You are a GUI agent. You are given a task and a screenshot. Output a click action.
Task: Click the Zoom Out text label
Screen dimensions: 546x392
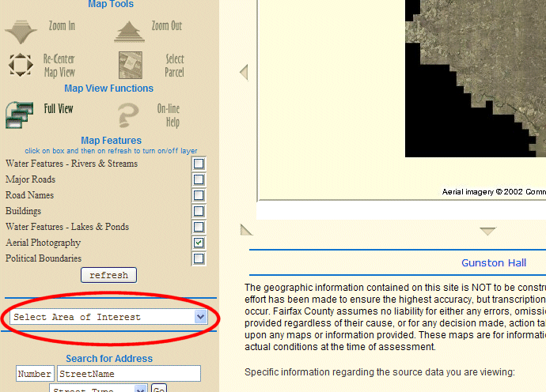pyautogui.click(x=166, y=26)
